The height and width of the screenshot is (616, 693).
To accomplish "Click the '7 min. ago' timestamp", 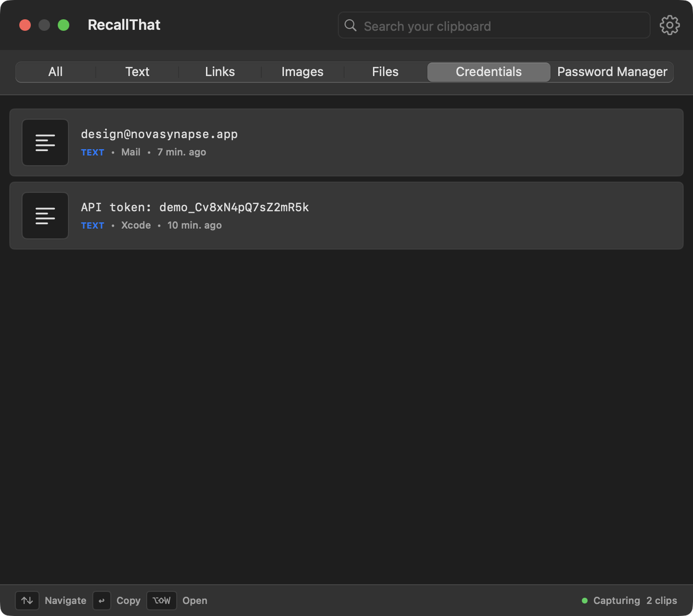I will 181,152.
